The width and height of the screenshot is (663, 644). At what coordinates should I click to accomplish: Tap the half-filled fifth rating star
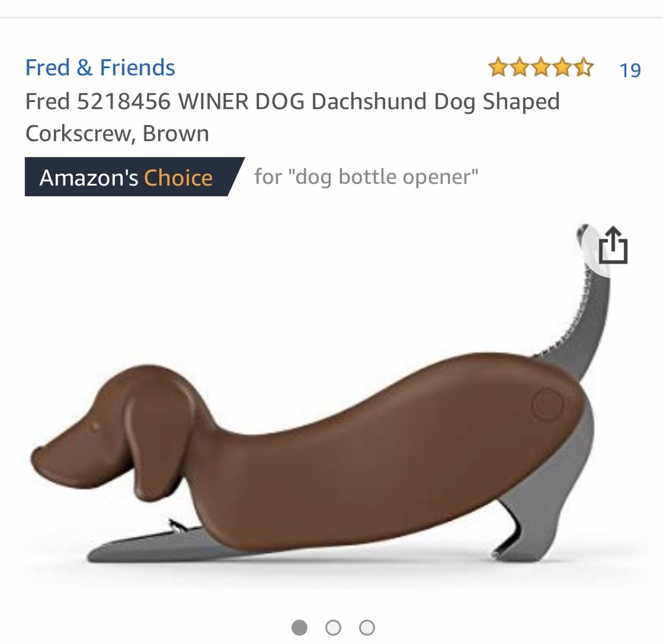pos(584,67)
